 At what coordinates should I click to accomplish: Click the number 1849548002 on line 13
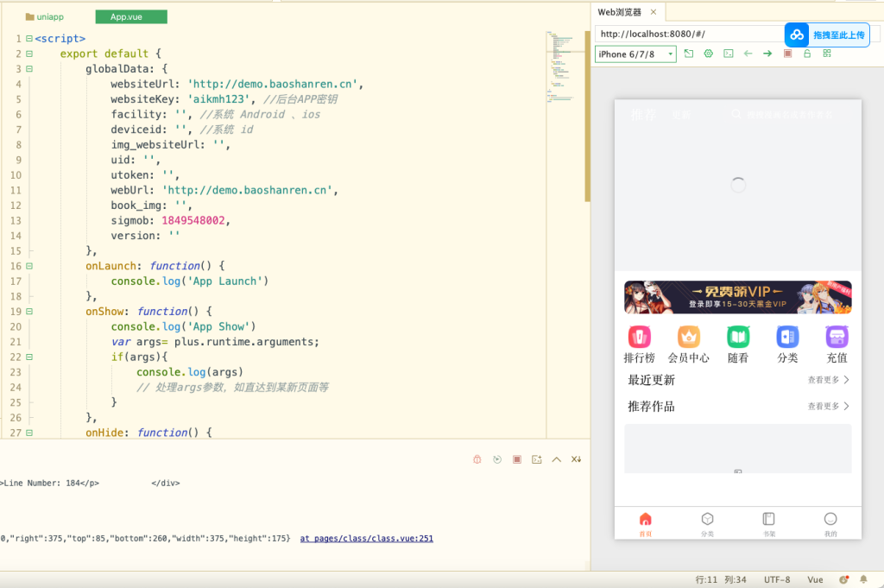coord(193,220)
